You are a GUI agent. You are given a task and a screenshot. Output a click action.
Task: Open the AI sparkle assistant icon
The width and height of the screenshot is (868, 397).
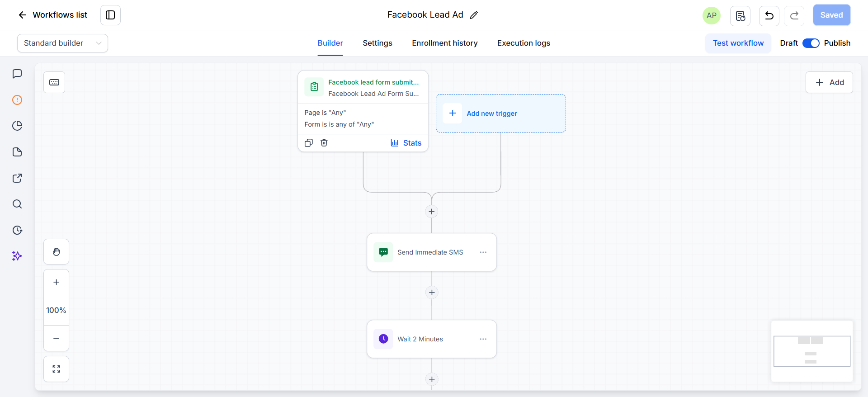pyautogui.click(x=17, y=256)
